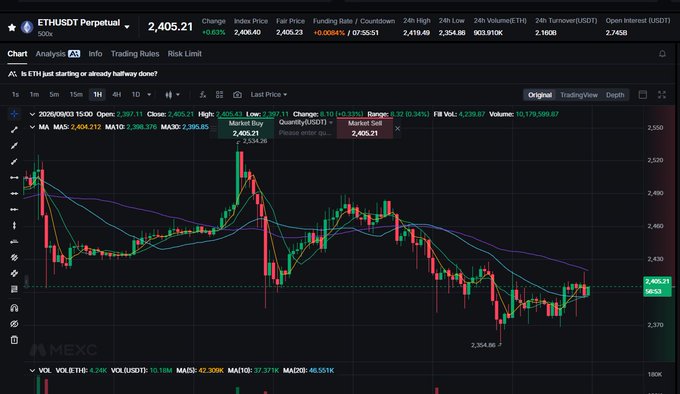
Task: Delete all drawings with trash icon
Action: 14,340
